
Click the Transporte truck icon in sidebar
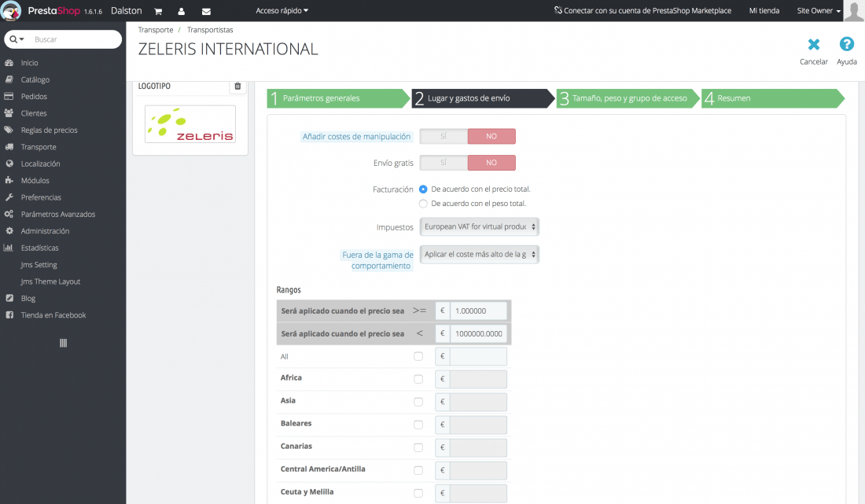9,147
